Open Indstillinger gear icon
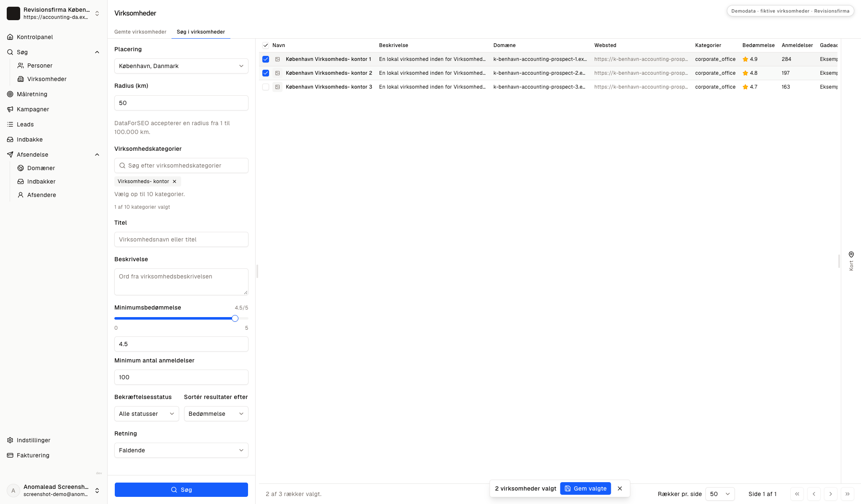 10,440
